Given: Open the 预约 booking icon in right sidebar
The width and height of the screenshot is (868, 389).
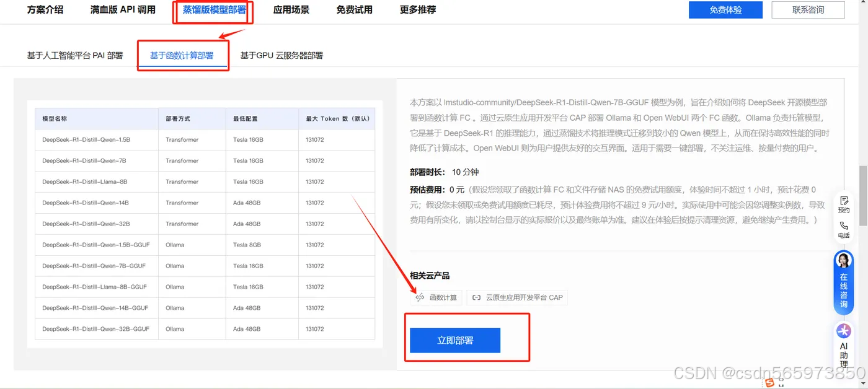Looking at the screenshot, I should pos(843,204).
